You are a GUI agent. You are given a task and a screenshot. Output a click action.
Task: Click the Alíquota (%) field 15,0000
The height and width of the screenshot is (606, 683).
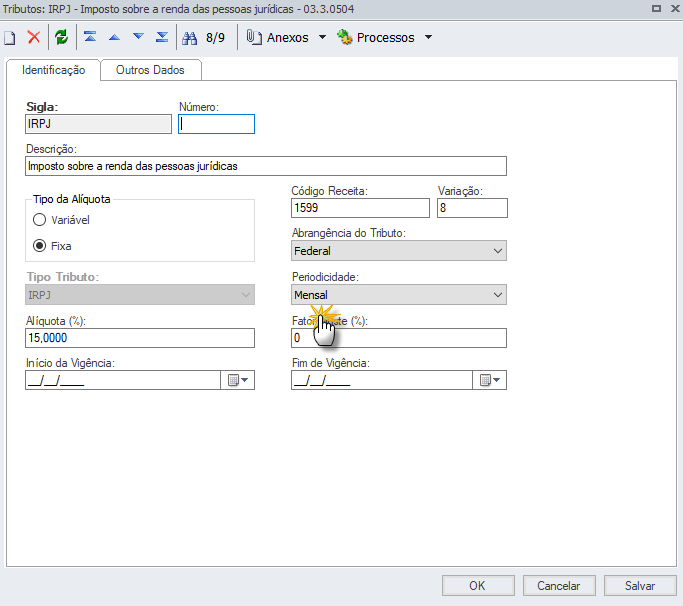(140, 338)
